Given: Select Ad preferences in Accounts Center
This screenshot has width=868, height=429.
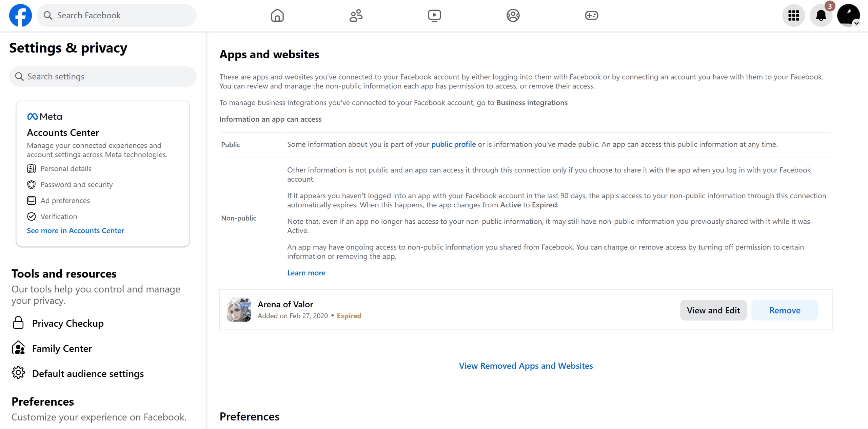Looking at the screenshot, I should pyautogui.click(x=65, y=200).
